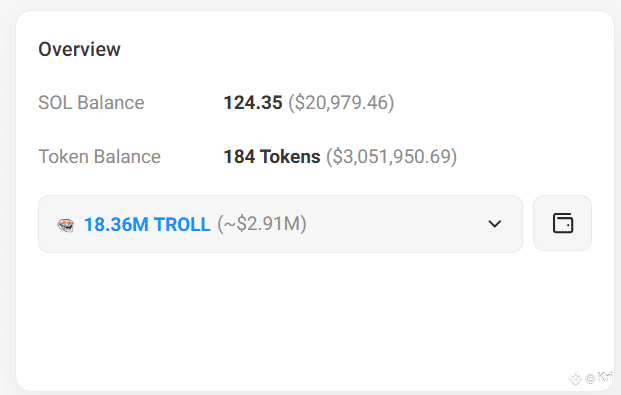This screenshot has height=395, width=621.
Task: Select the Token Balance label
Action: (x=99, y=156)
